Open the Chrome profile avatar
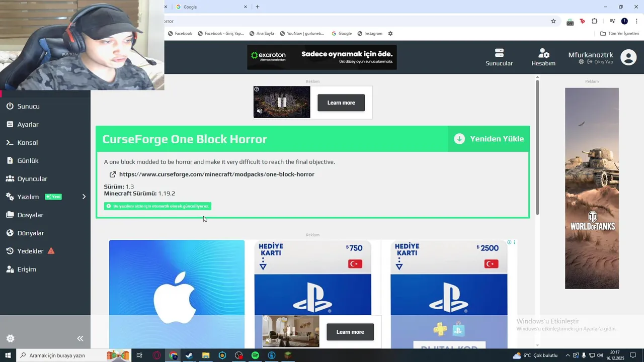The width and height of the screenshot is (644, 362). click(x=624, y=21)
